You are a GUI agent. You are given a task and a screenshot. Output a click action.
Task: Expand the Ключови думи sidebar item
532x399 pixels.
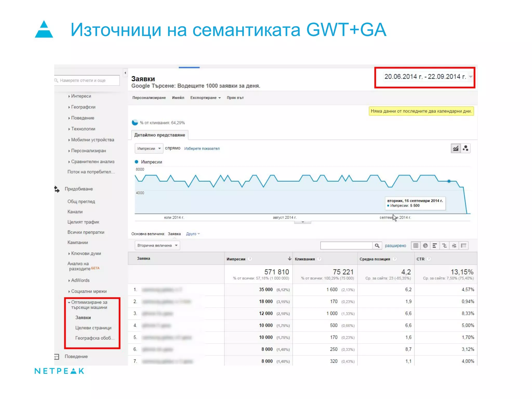point(85,254)
